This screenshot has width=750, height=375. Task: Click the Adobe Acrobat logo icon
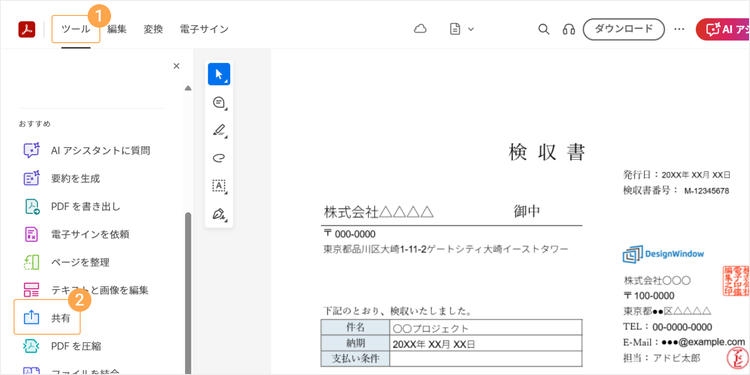tap(27, 30)
